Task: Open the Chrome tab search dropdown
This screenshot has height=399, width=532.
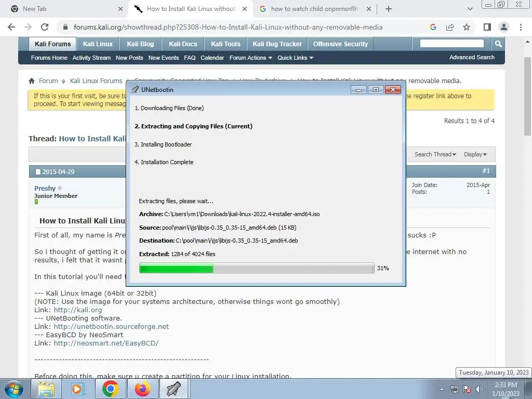Action: click(x=470, y=9)
